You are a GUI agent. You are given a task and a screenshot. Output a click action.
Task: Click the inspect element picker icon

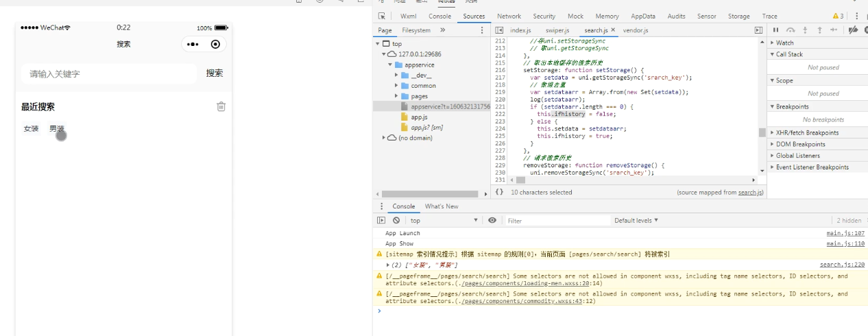pyautogui.click(x=382, y=16)
